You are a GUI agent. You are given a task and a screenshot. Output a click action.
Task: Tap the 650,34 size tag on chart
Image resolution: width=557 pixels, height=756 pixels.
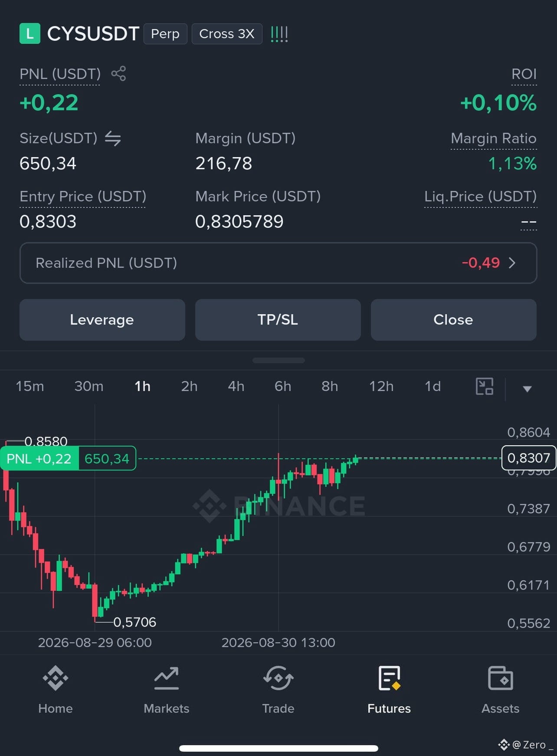tap(107, 459)
